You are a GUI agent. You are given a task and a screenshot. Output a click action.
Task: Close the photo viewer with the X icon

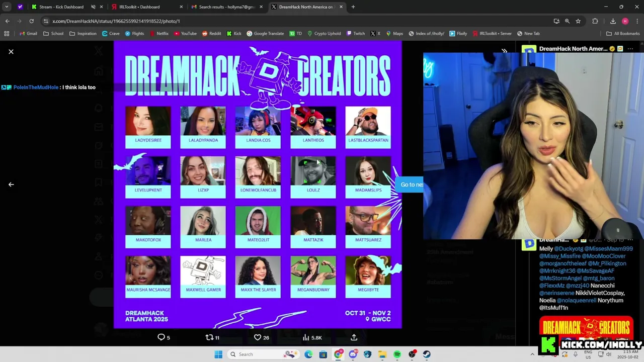(x=11, y=52)
